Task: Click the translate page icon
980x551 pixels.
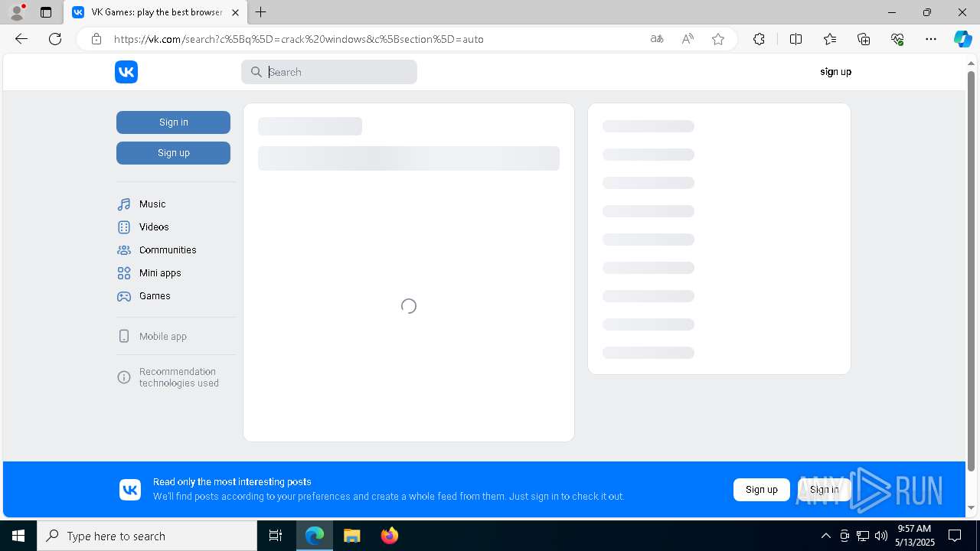Action: click(x=657, y=39)
